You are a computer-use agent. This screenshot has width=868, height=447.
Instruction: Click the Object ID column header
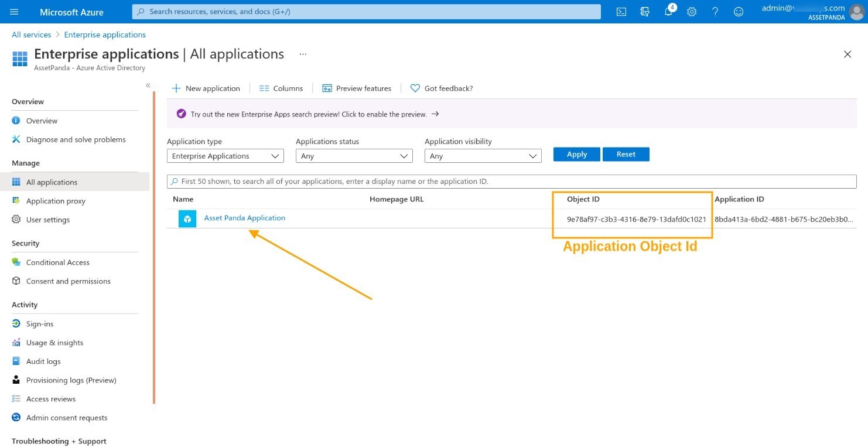(583, 199)
